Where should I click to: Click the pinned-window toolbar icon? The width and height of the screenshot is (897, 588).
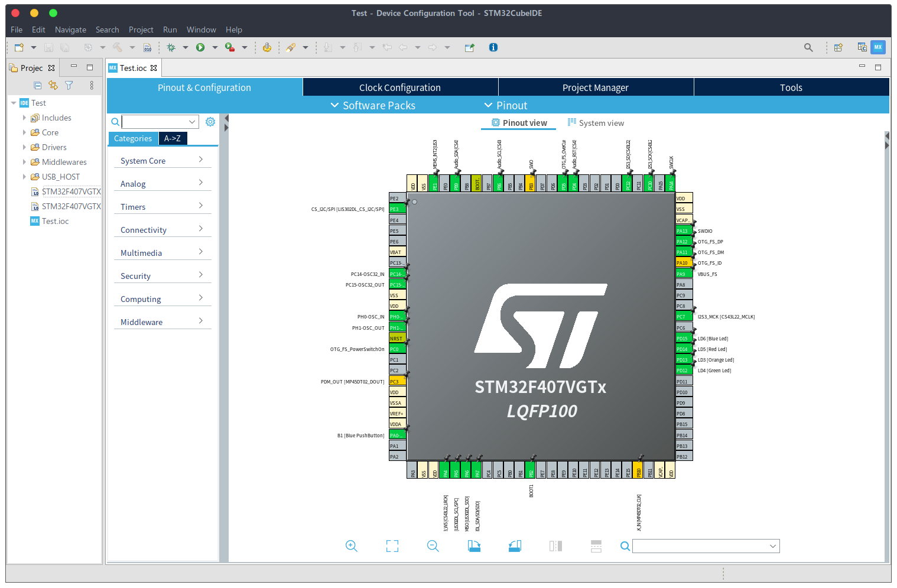(x=470, y=47)
